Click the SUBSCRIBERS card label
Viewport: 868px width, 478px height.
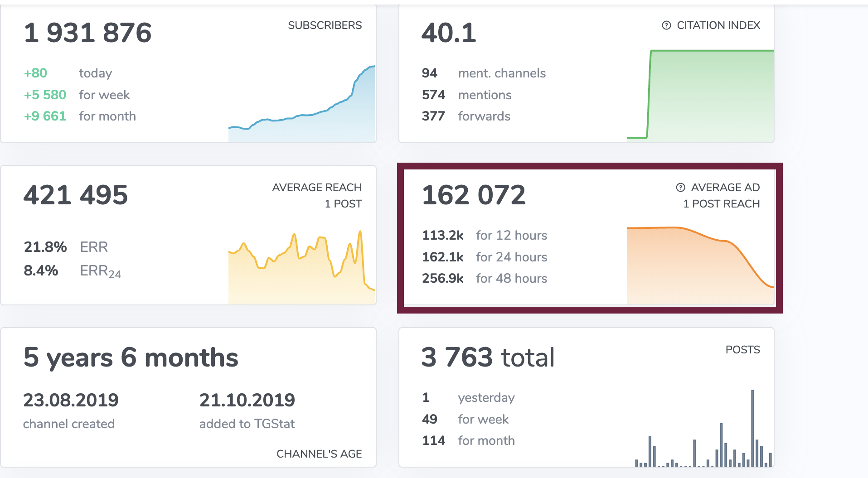[x=325, y=25]
